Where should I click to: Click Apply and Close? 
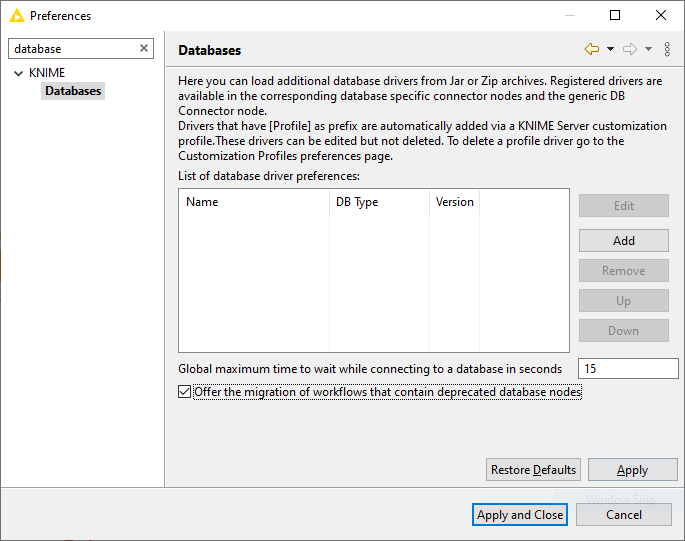pos(520,514)
